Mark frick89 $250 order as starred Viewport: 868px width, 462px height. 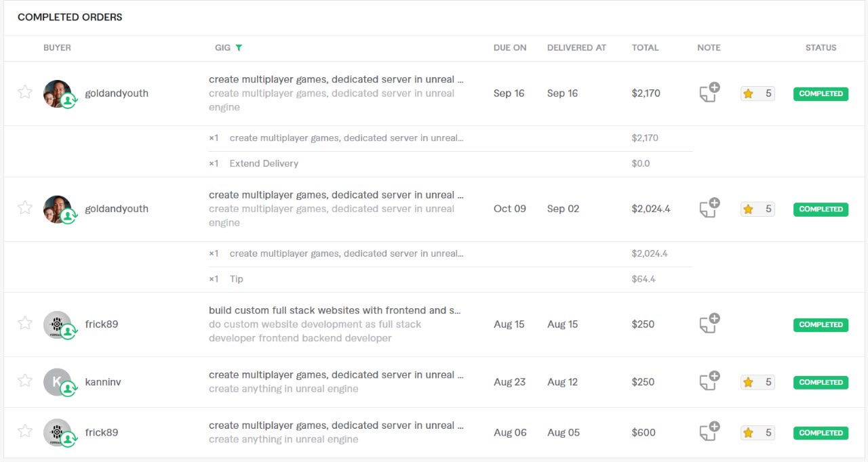click(x=25, y=323)
